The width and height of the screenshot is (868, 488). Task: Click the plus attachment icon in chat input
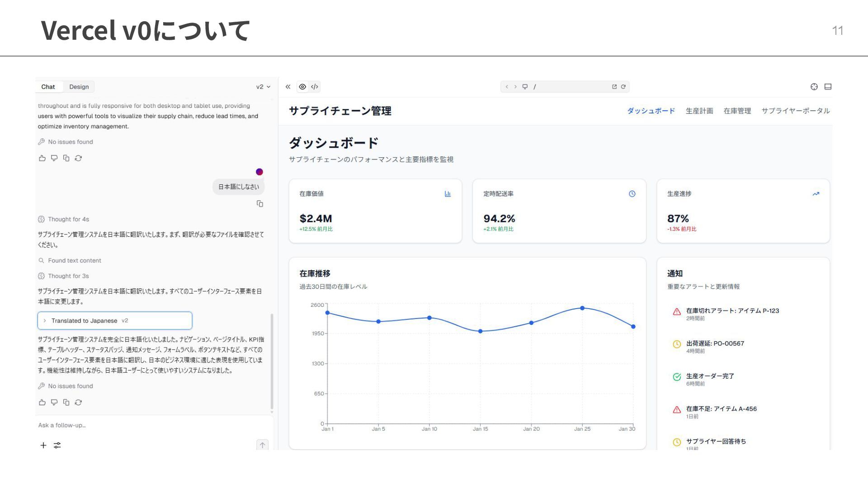pyautogui.click(x=43, y=446)
